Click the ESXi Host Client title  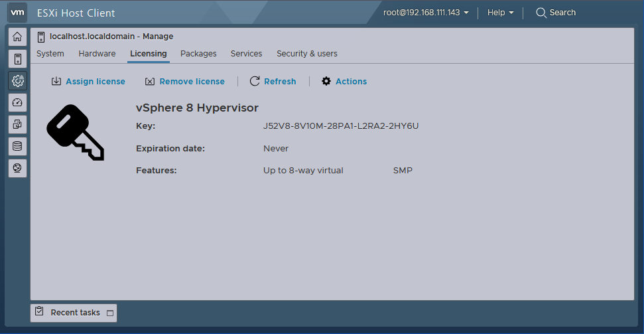76,13
